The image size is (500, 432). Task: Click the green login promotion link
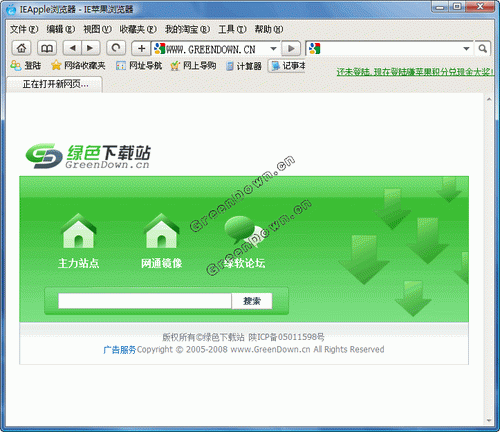(415, 72)
